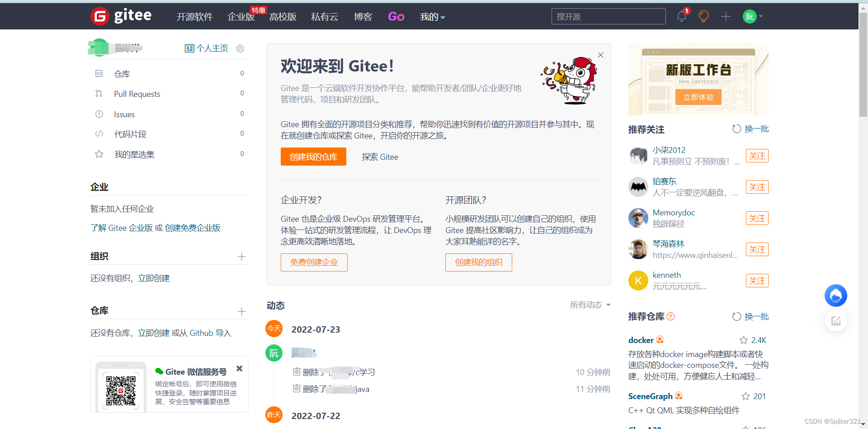
Task: Open the 创建免费企业版 link
Action: [193, 228]
